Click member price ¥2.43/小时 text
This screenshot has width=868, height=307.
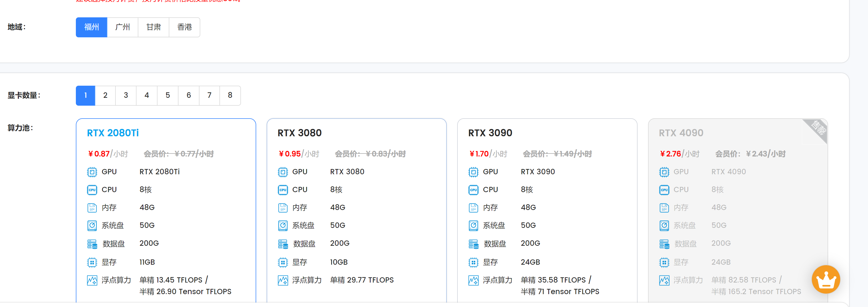750,154
